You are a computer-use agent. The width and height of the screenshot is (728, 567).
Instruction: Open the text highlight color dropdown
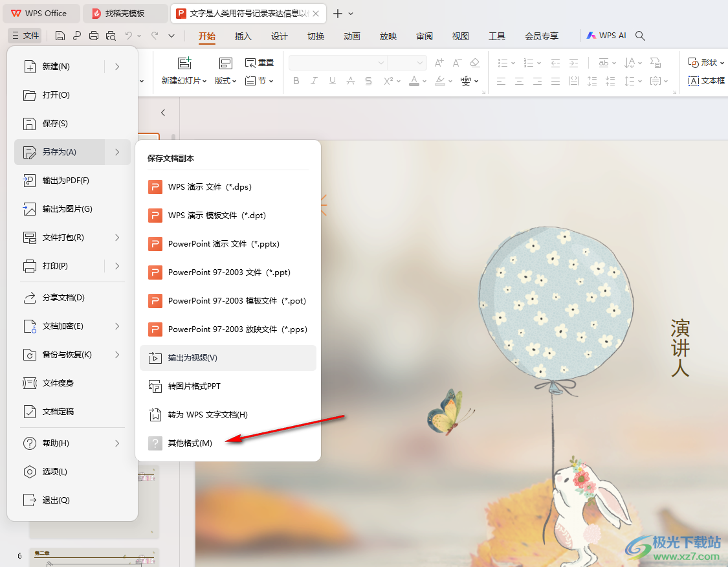[450, 82]
